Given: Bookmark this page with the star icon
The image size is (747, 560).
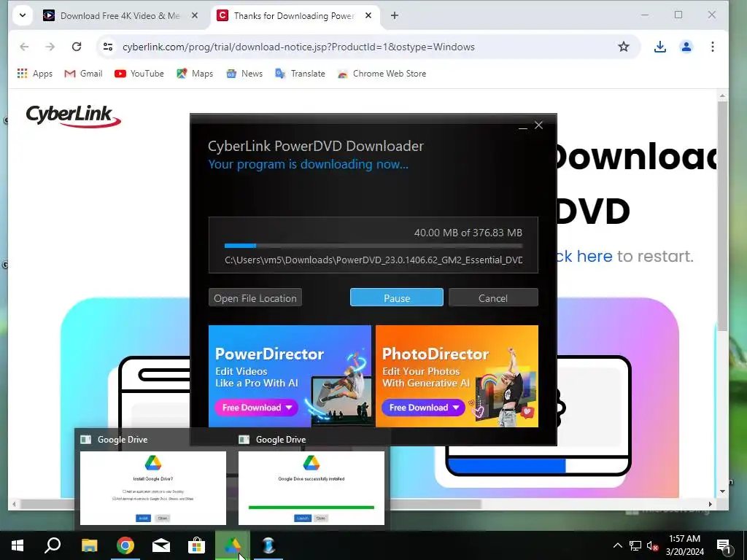Looking at the screenshot, I should pos(623,47).
